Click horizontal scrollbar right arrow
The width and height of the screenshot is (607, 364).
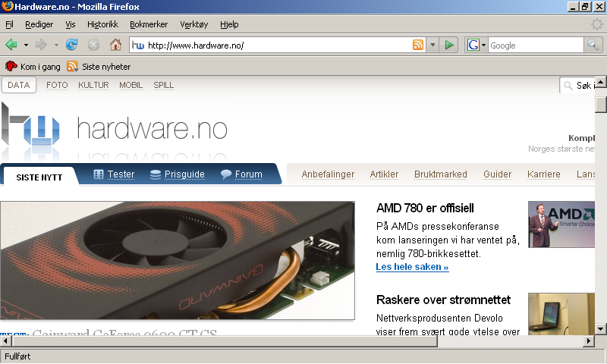[589, 340]
